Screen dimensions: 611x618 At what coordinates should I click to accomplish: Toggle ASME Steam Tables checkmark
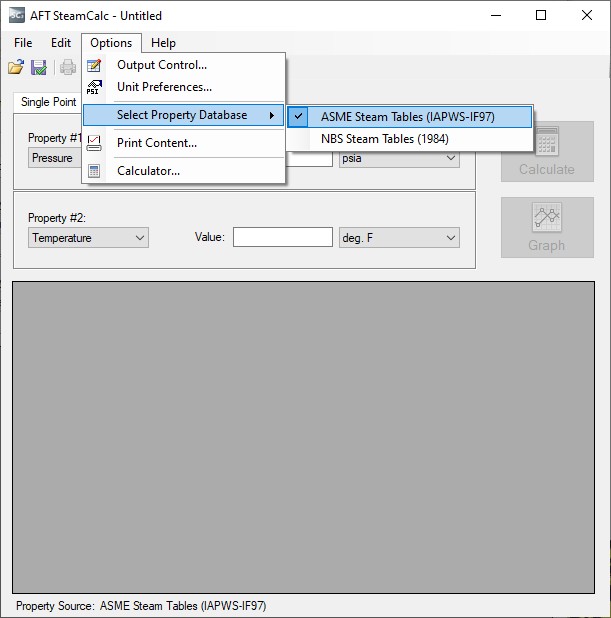click(298, 117)
